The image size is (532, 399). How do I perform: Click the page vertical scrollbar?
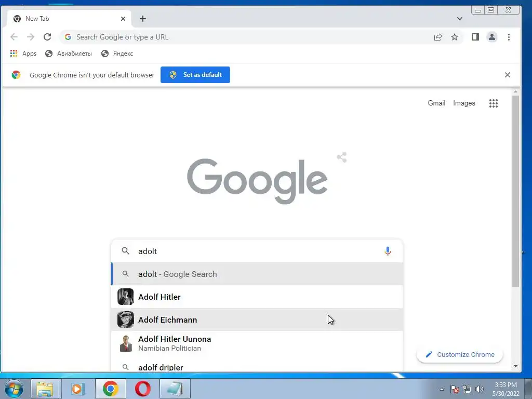click(x=515, y=191)
